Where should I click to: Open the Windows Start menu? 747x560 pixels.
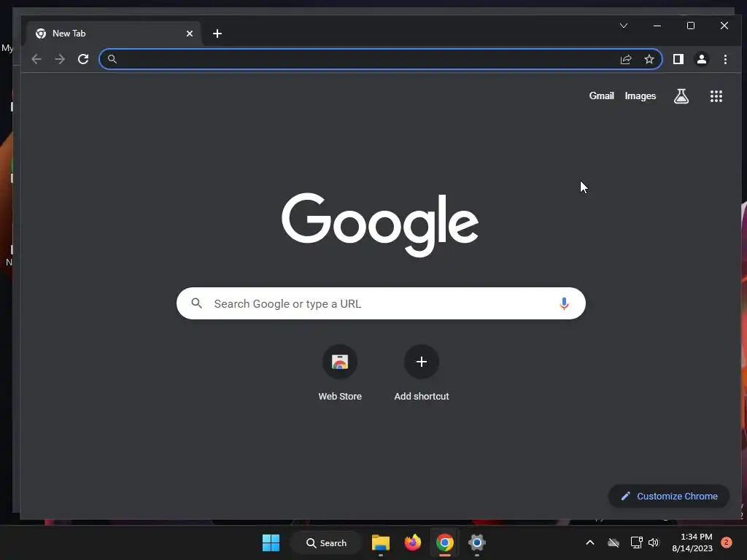tap(271, 542)
